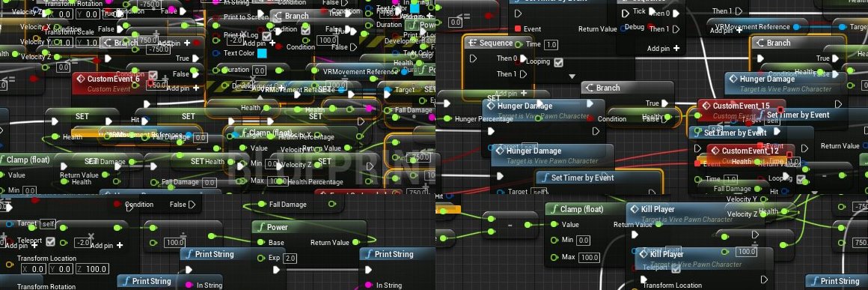This screenshot has height=290, width=868.
Task: Click the Transform Location Y 0.0 field
Action: (x=61, y=269)
